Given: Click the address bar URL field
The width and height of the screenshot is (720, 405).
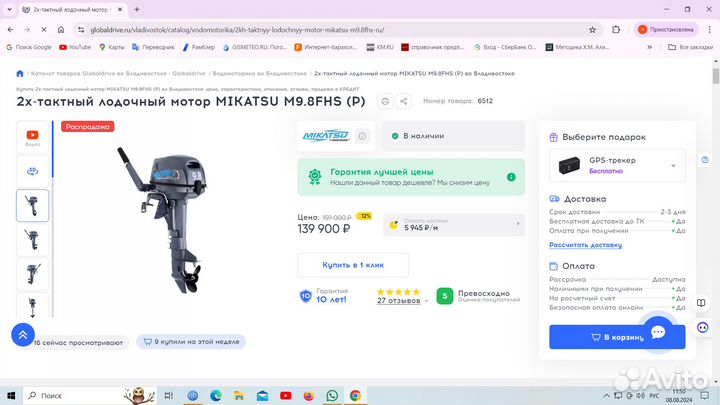Looking at the screenshot, I should [x=338, y=30].
